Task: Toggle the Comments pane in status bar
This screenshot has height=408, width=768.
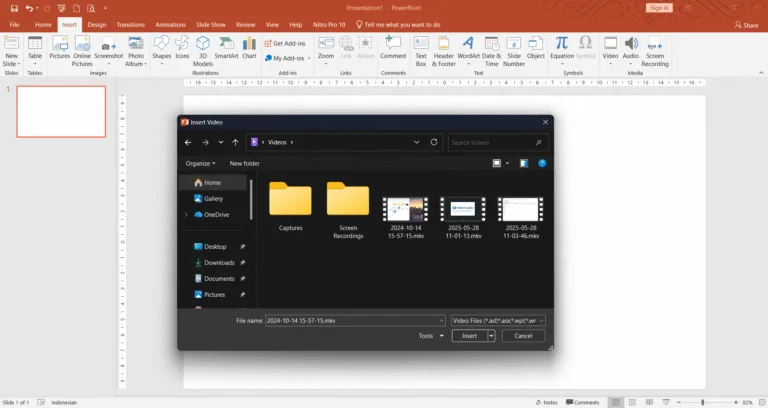Action: pos(582,403)
